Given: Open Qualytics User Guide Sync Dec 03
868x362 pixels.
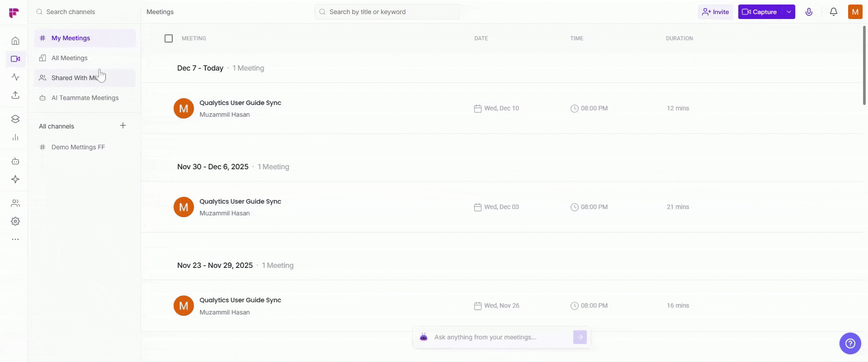Looking at the screenshot, I should pos(240,201).
